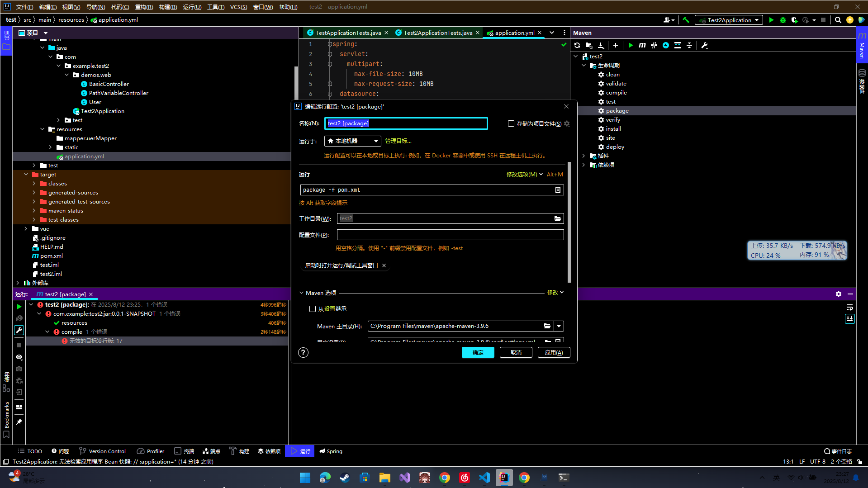
Task: Click the Apply button in the dialog
Action: point(554,353)
